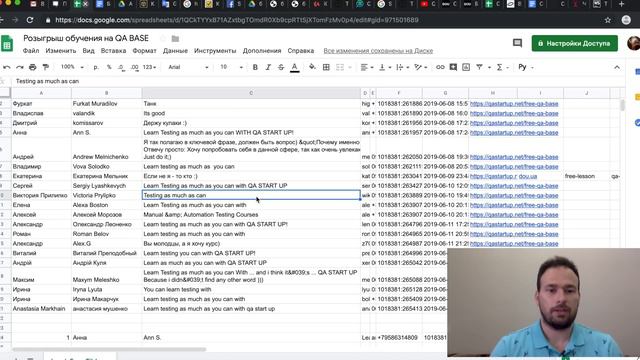Viewport: 640px width, 360px height.
Task: Toggle strikethrough formatting
Action: [x=281, y=67]
